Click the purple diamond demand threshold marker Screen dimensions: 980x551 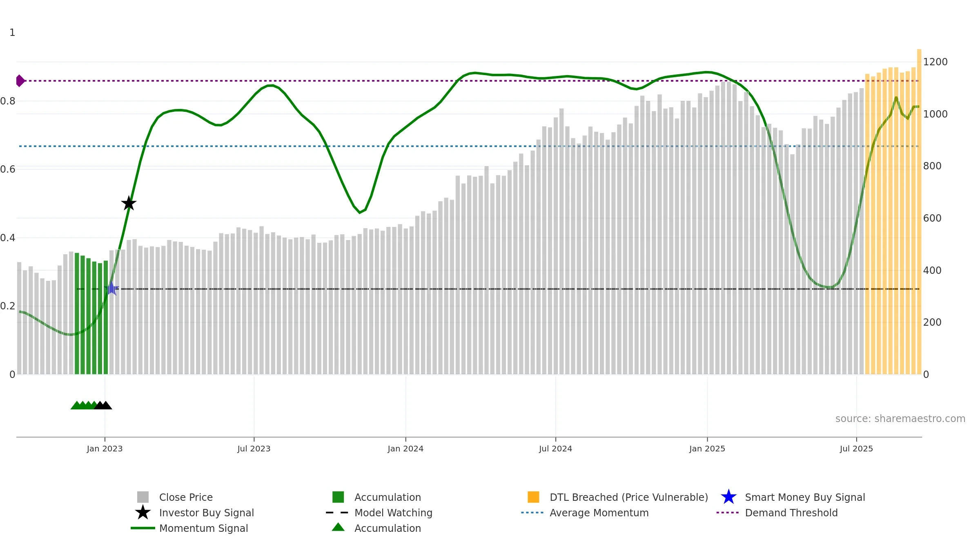tap(20, 81)
